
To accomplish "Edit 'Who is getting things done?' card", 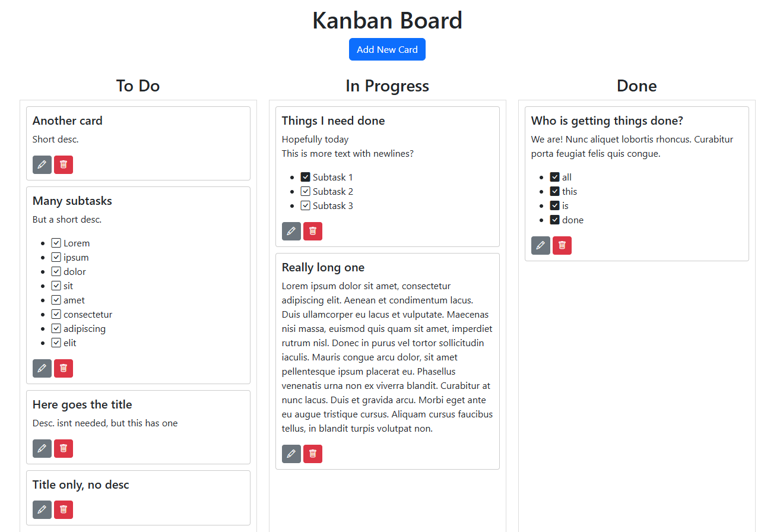I will 541,245.
